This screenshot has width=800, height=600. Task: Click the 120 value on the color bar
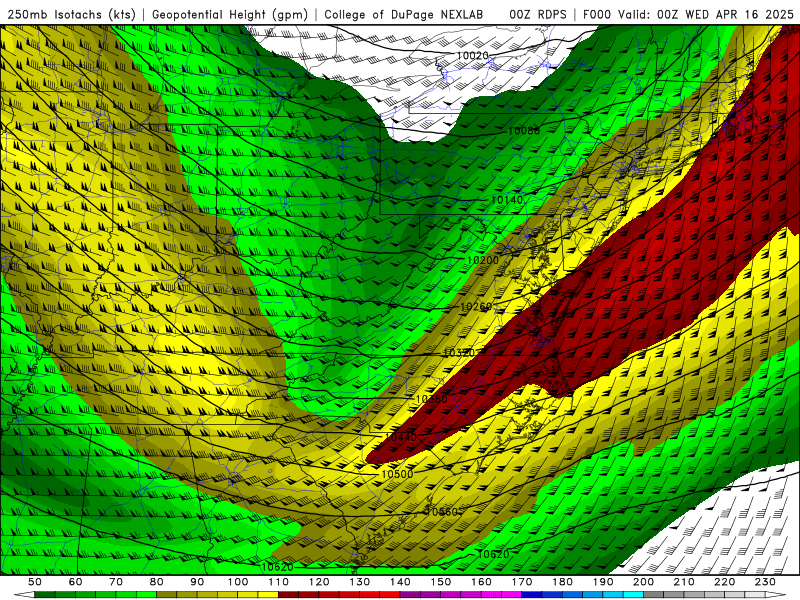tap(319, 582)
